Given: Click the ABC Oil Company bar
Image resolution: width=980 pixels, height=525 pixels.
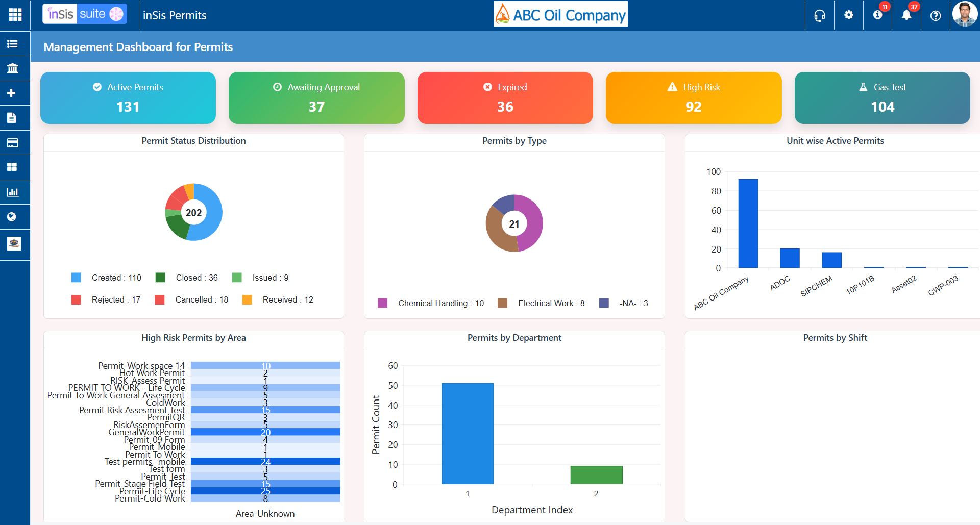Looking at the screenshot, I should pos(748,223).
